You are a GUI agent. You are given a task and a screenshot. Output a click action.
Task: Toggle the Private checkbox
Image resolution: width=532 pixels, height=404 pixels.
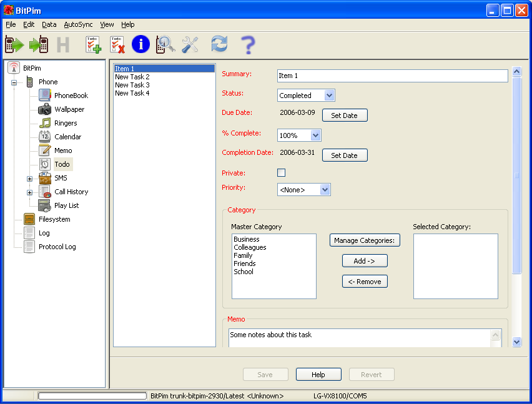pyautogui.click(x=281, y=173)
